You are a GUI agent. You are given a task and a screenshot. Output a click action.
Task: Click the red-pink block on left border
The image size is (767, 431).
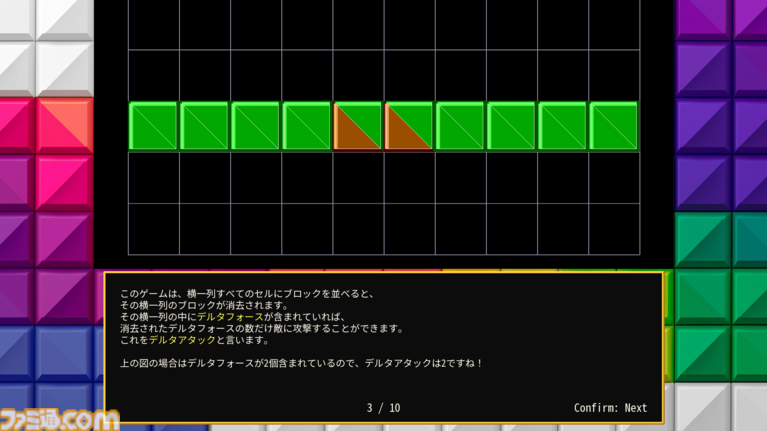(x=62, y=125)
